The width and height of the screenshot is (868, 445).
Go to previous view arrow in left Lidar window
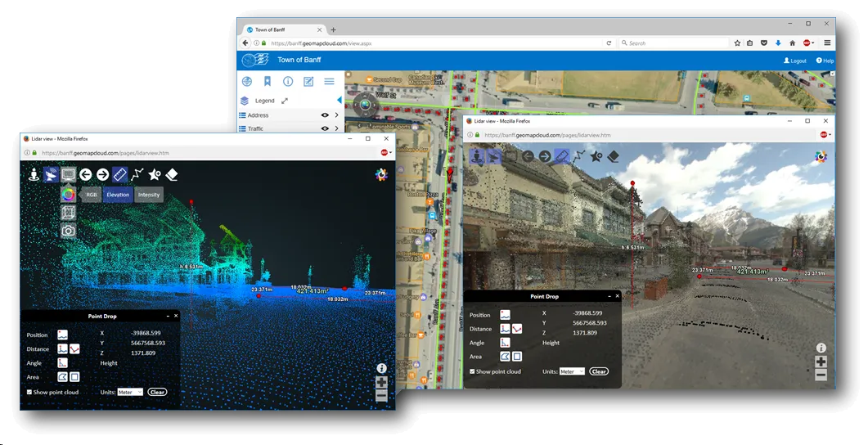coord(85,175)
